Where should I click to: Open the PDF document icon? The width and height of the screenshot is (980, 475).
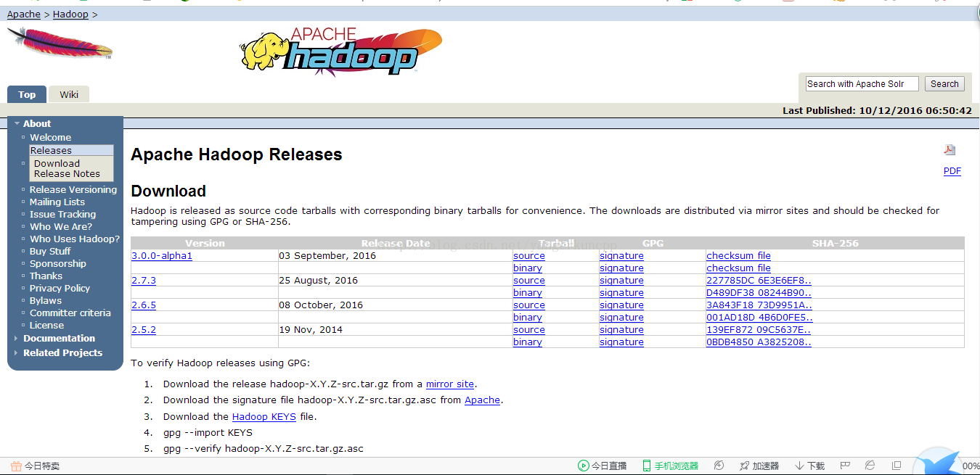pyautogui.click(x=950, y=150)
